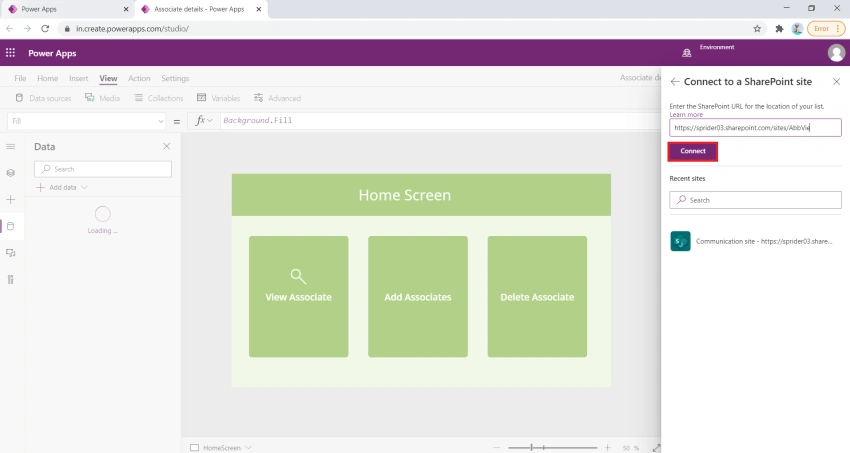The width and height of the screenshot is (850, 453).
Task: Close the Connect to a SharePoint site panel
Action: (x=836, y=82)
